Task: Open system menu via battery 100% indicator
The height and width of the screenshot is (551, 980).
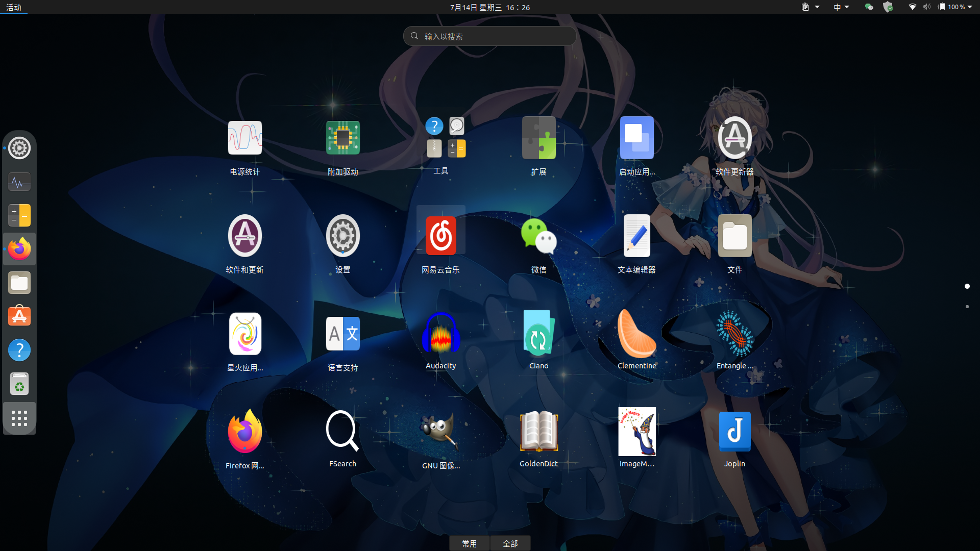Action: pos(955,7)
